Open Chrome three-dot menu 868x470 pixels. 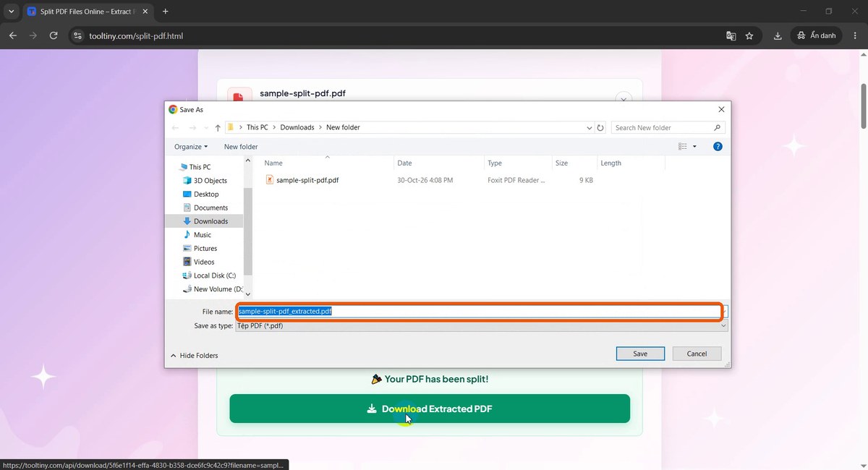(856, 35)
